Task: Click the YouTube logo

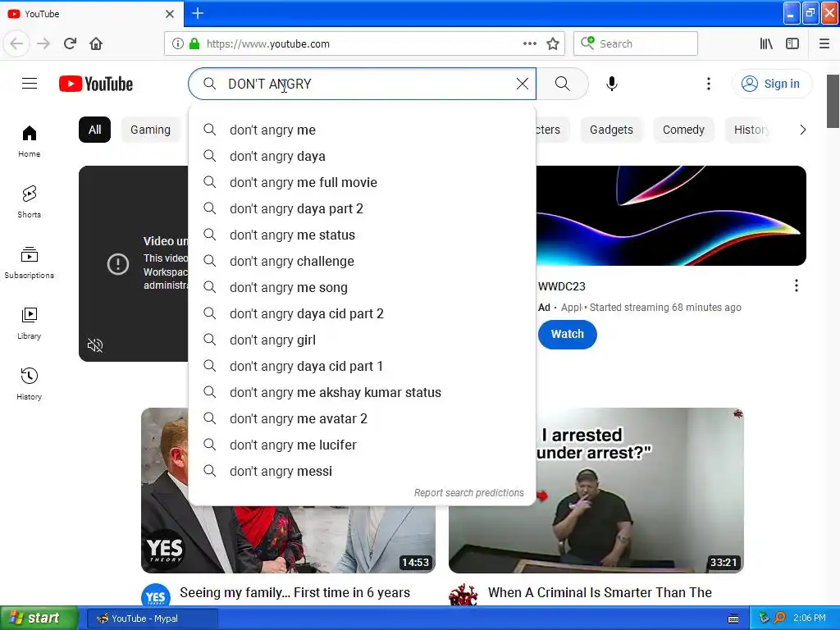Action: point(96,84)
